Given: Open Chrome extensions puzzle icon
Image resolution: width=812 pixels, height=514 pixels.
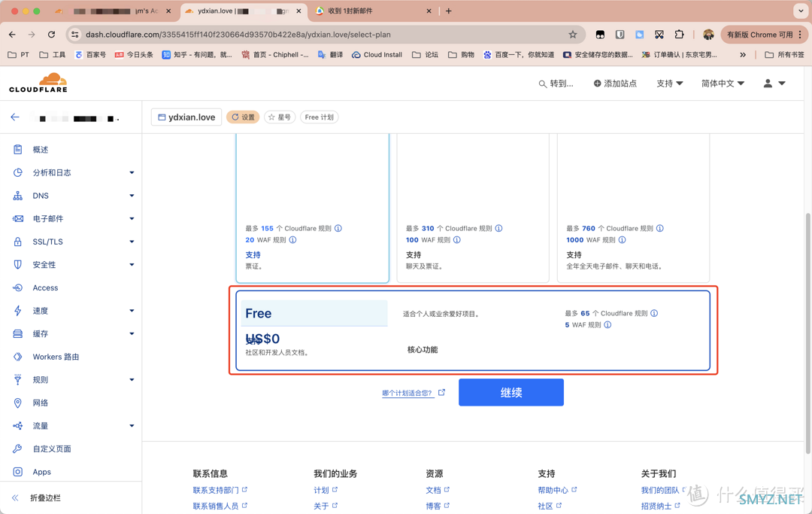Looking at the screenshot, I should click(680, 35).
